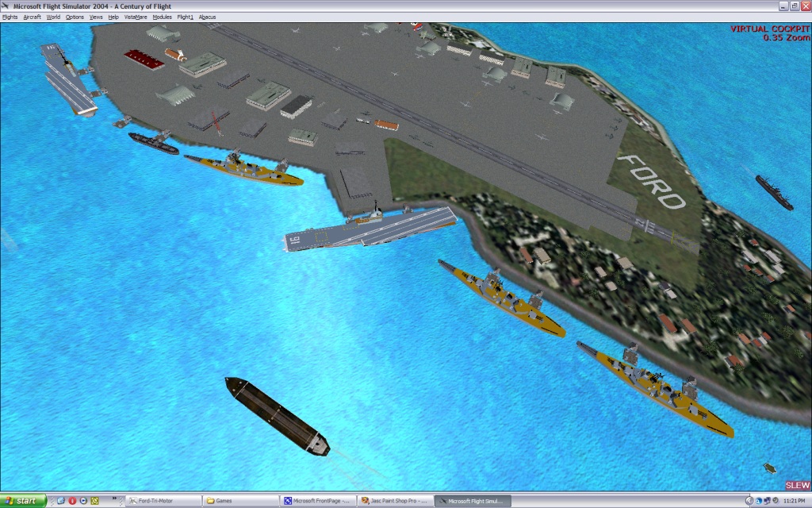
Task: Click the blue round system tray icon
Action: [759, 501]
